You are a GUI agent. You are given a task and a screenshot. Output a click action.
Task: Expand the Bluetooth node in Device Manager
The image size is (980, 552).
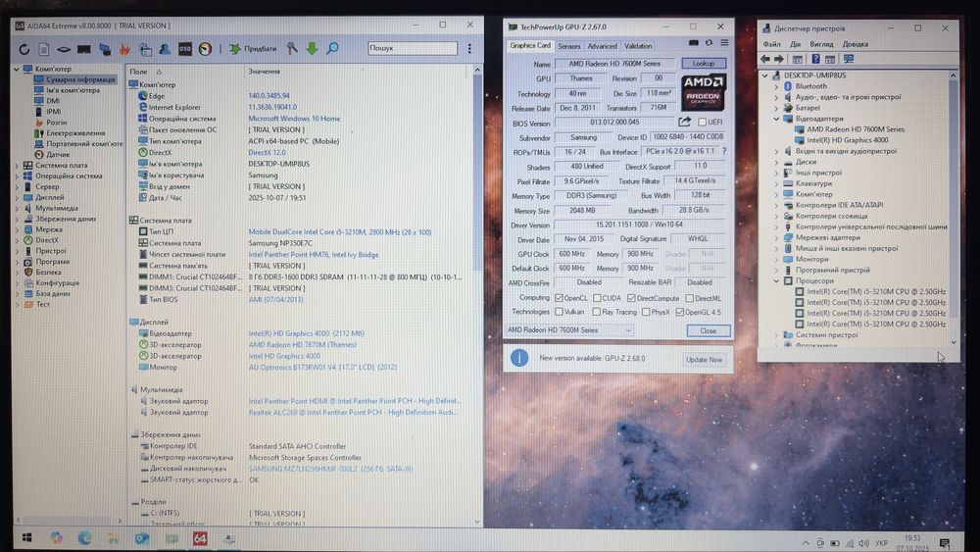click(x=776, y=86)
